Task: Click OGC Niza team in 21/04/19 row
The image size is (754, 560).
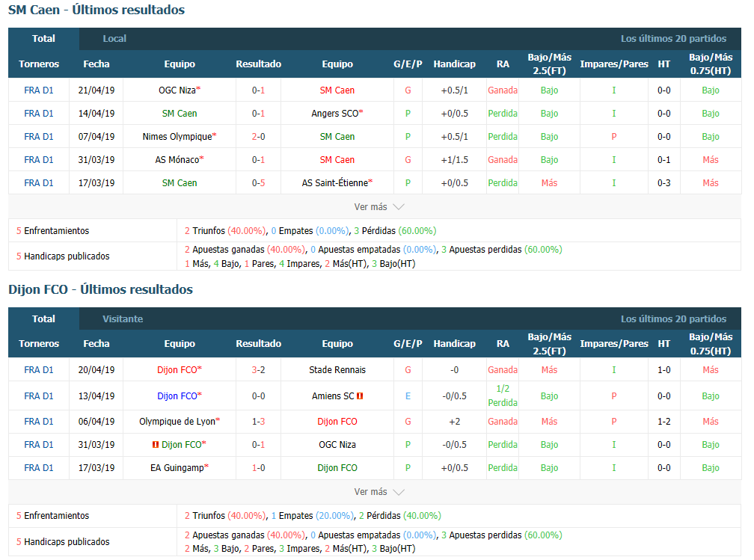Action: pyautogui.click(x=177, y=90)
